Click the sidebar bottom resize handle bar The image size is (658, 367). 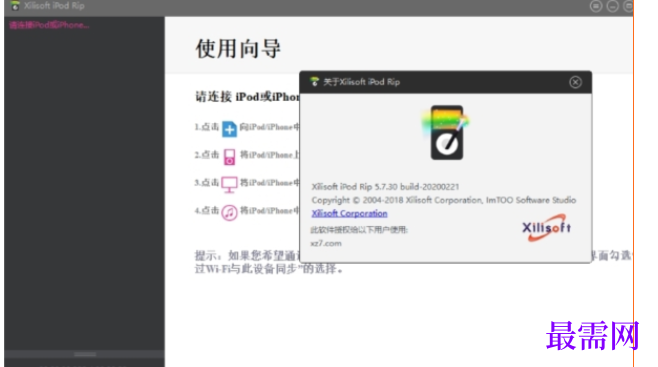tap(85, 354)
